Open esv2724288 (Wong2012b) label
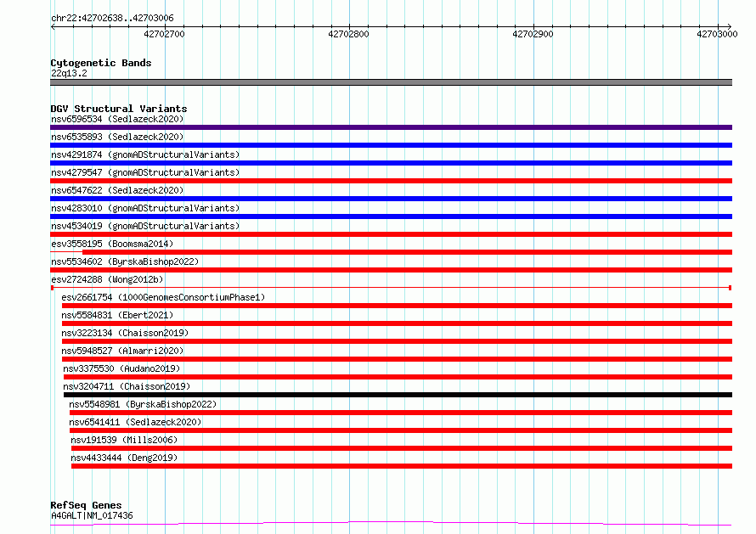756x534 pixels. [107, 279]
